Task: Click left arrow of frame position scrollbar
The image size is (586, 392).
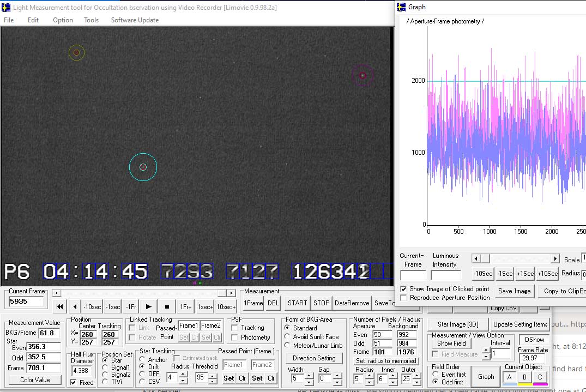Action: click(x=56, y=293)
